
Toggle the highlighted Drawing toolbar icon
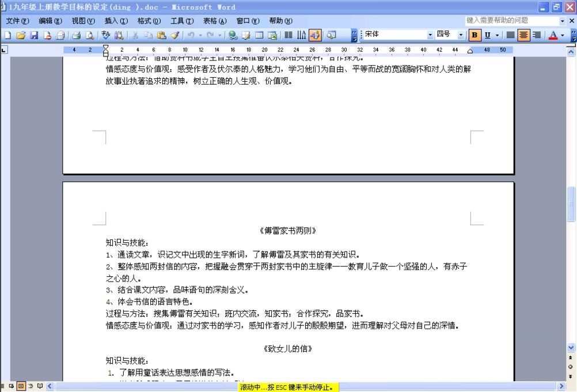(x=315, y=35)
